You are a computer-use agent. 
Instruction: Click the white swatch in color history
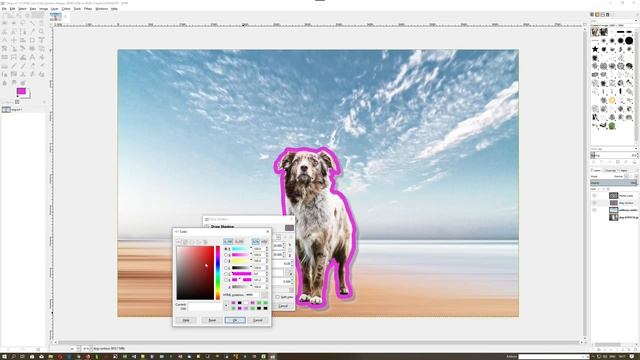coord(246,303)
